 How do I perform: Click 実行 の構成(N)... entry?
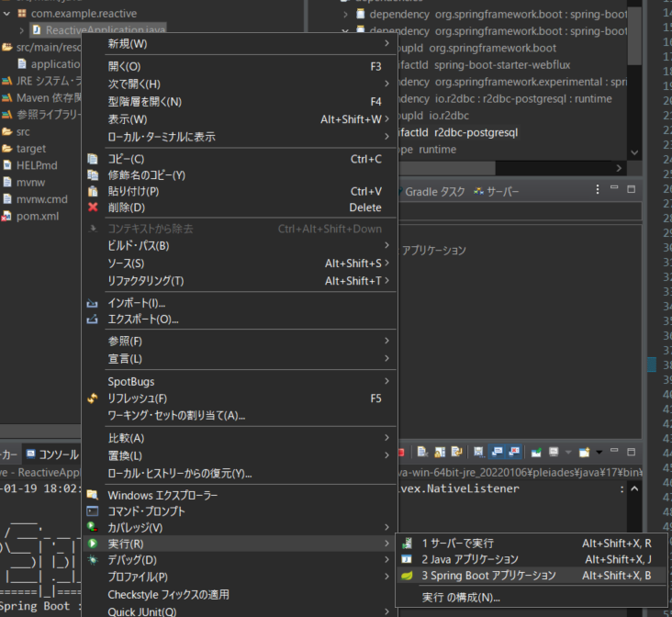531,598
